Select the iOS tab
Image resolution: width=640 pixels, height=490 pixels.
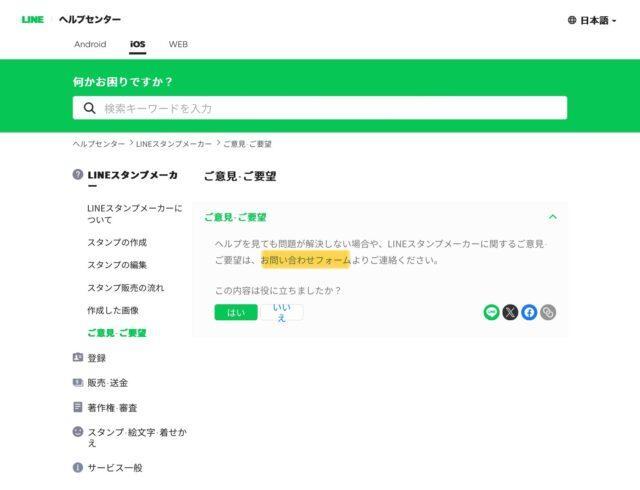click(137, 44)
